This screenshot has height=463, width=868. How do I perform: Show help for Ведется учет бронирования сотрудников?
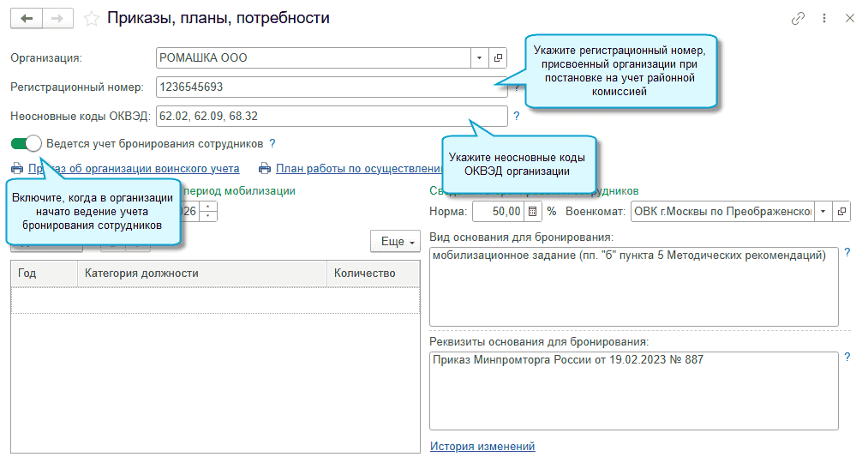click(x=272, y=143)
